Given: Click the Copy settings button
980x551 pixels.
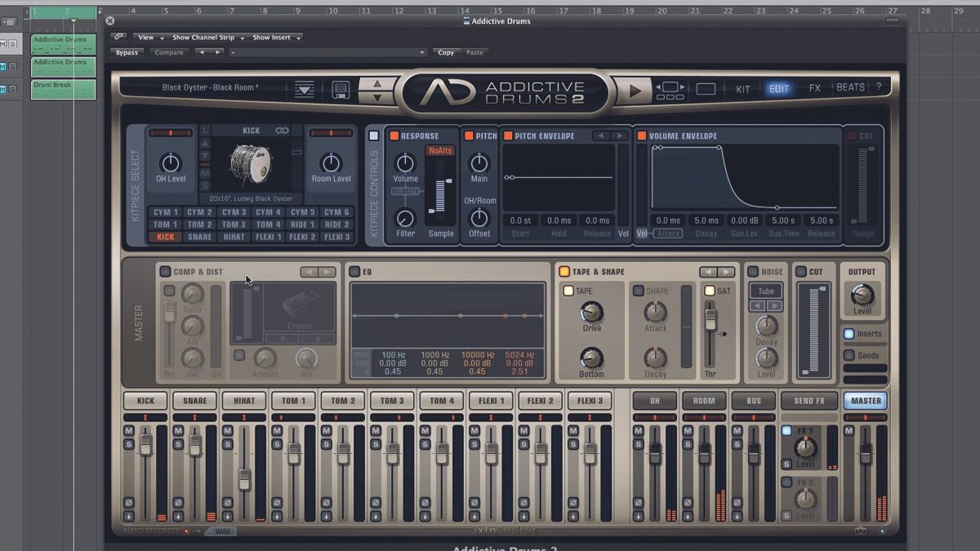Looking at the screenshot, I should (445, 51).
